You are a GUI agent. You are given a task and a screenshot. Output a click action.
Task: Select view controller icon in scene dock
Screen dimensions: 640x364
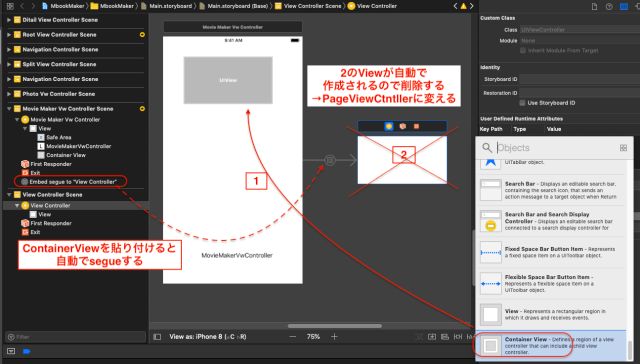coord(389,126)
